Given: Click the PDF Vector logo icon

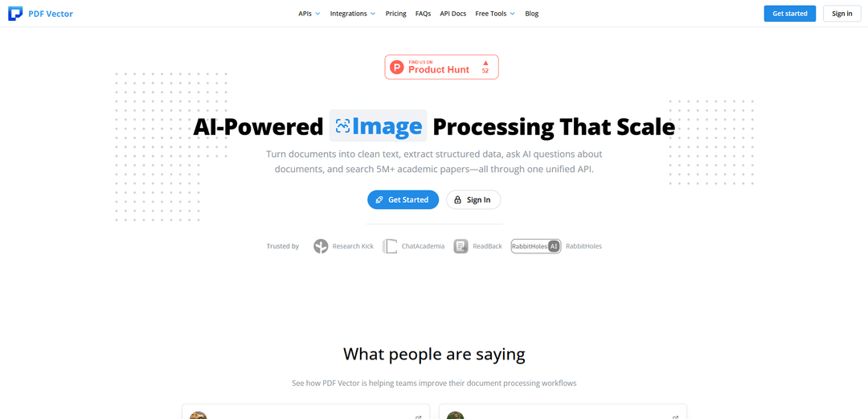Looking at the screenshot, I should (x=15, y=14).
